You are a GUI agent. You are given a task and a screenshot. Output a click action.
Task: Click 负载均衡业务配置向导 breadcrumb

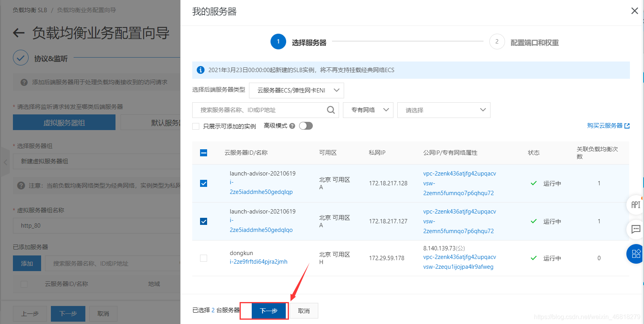pos(87,10)
